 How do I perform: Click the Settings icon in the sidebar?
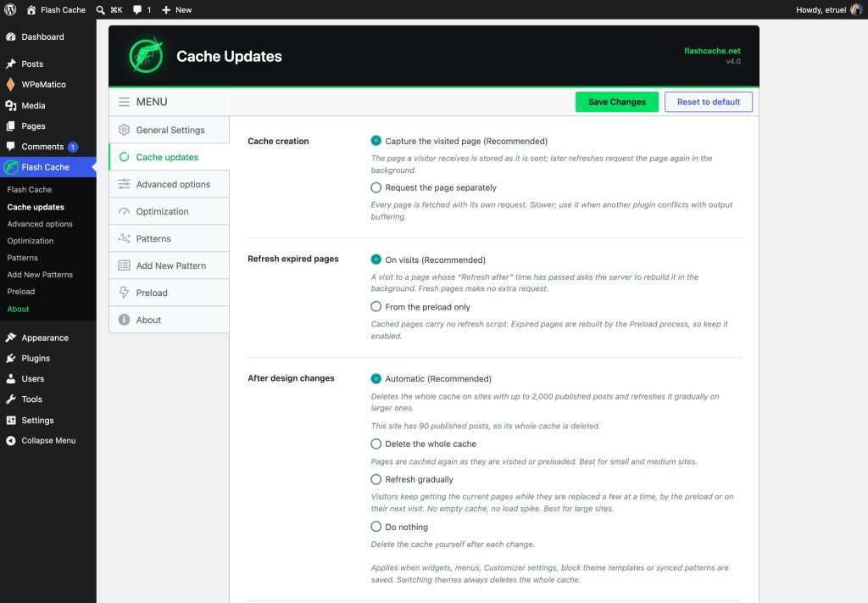tap(10, 420)
